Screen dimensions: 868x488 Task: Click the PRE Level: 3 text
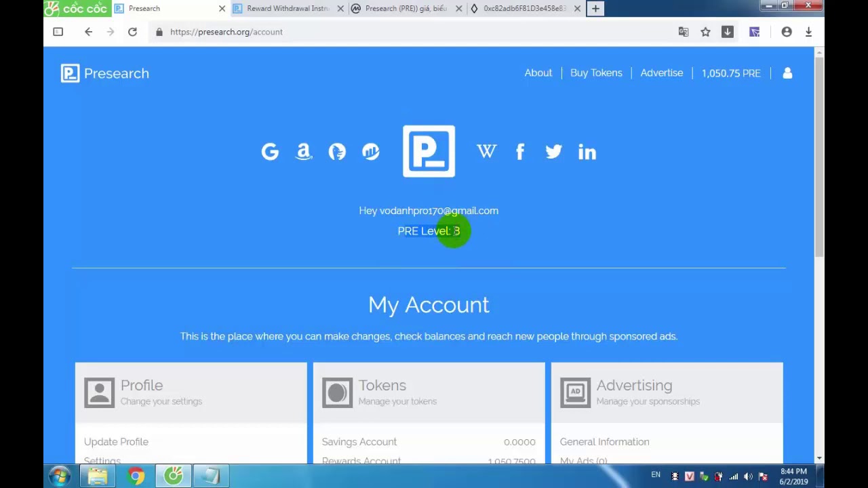[x=429, y=231]
